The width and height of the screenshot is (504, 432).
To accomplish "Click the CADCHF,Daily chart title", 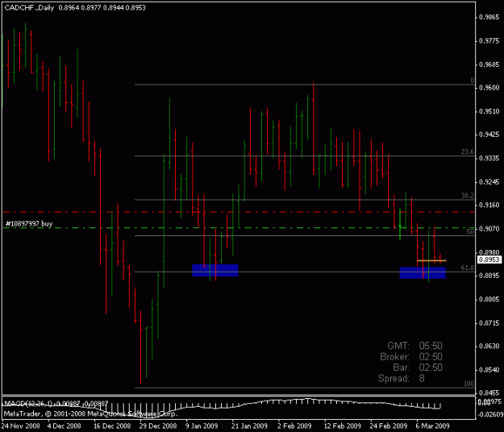I will (x=29, y=8).
